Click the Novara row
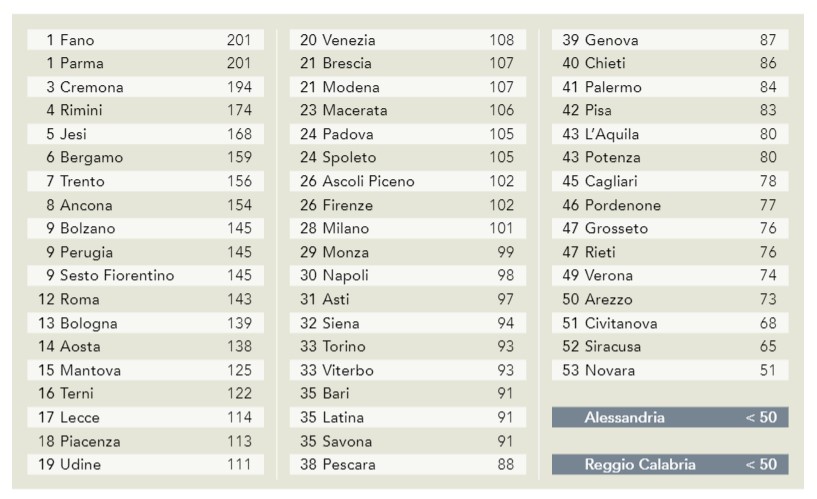The height and width of the screenshot is (499, 817). click(669, 370)
